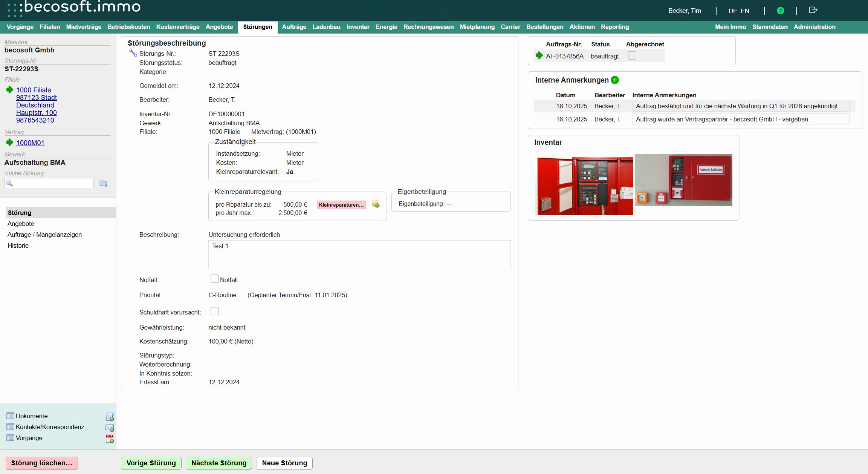
Task: Click the logout icon in header
Action: [x=813, y=10]
